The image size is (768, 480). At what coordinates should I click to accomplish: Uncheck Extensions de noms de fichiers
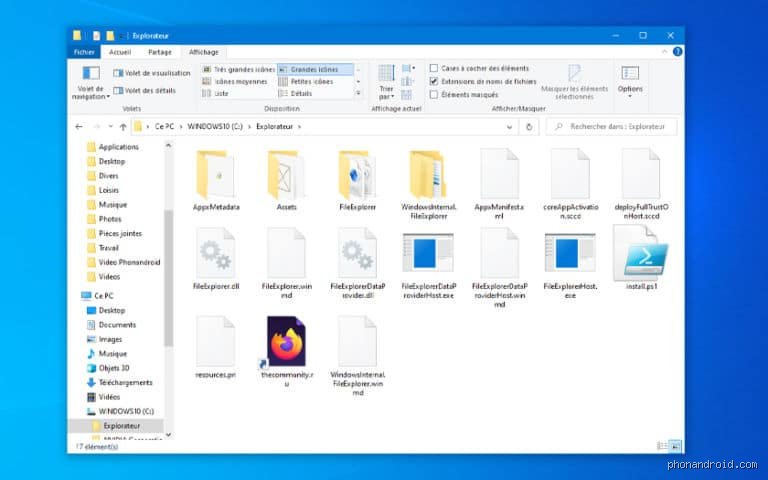click(x=433, y=81)
